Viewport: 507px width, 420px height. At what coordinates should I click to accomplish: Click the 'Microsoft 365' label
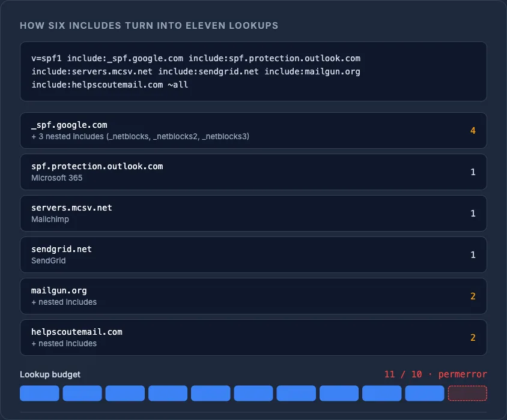57,178
